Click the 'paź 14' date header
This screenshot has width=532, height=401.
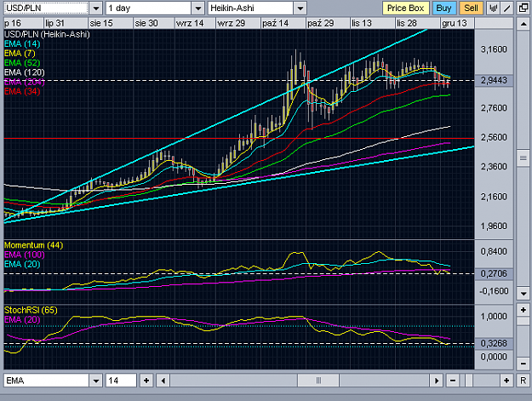[275, 23]
